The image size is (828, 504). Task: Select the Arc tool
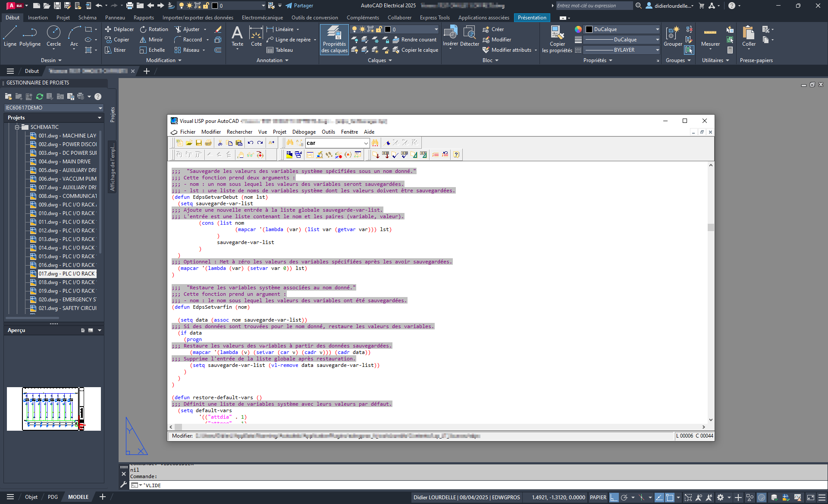pyautogui.click(x=74, y=36)
